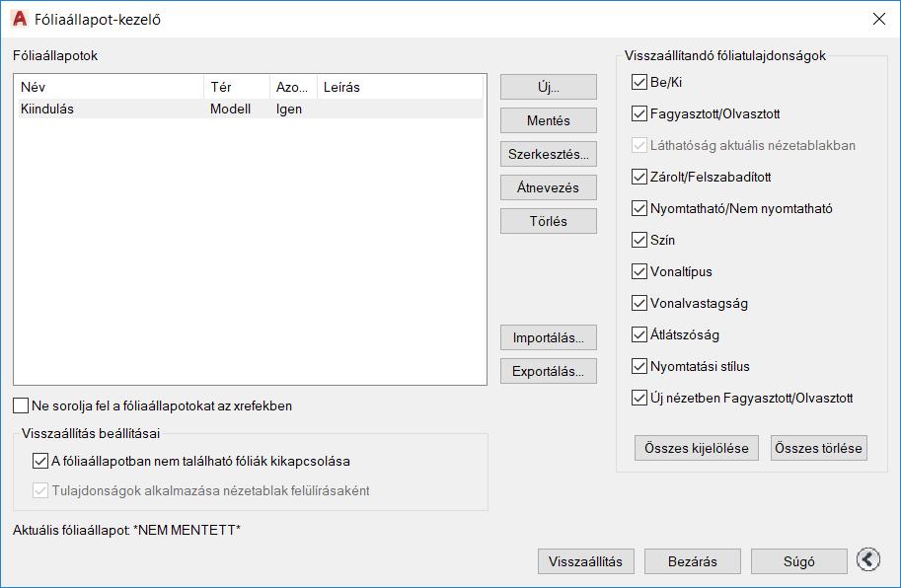Click the Átnevezés button
Screen dimensions: 901x588
(x=548, y=187)
